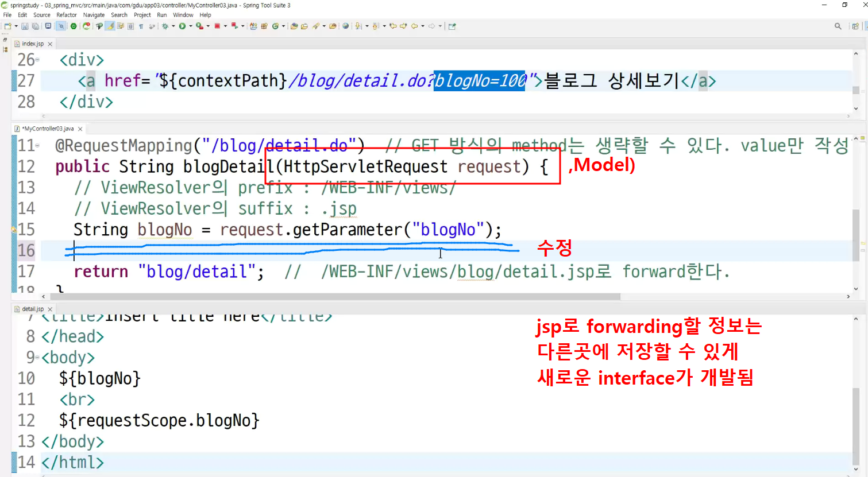Toggle Block Selection Mode icon
The width and height of the screenshot is (868, 477).
tap(130, 26)
